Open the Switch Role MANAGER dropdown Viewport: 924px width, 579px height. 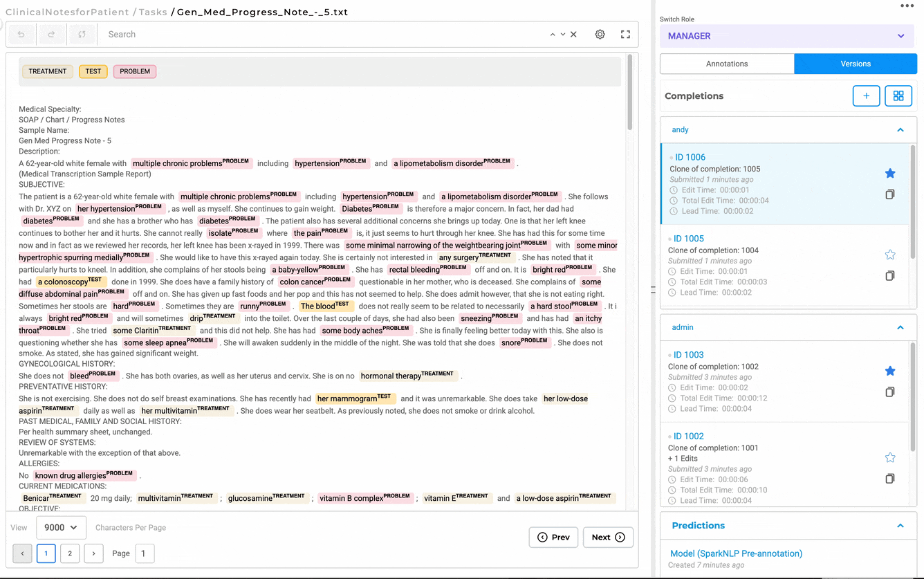(x=786, y=36)
